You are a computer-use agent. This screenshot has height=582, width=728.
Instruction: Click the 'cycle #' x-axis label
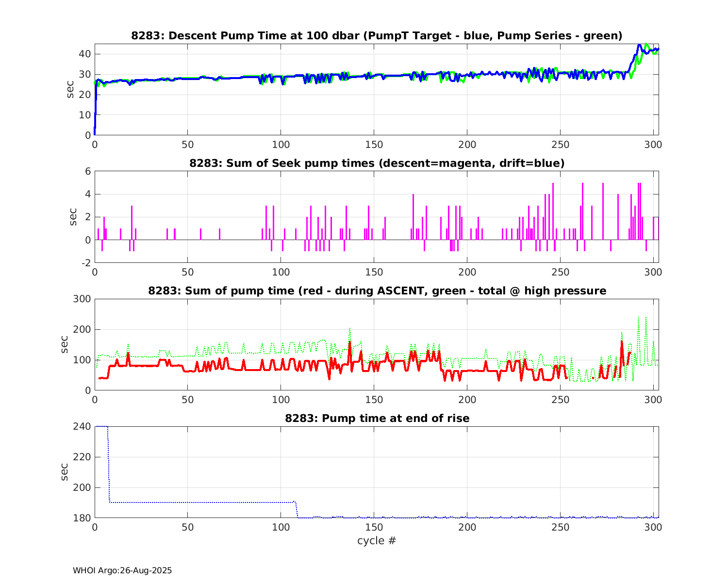click(377, 540)
